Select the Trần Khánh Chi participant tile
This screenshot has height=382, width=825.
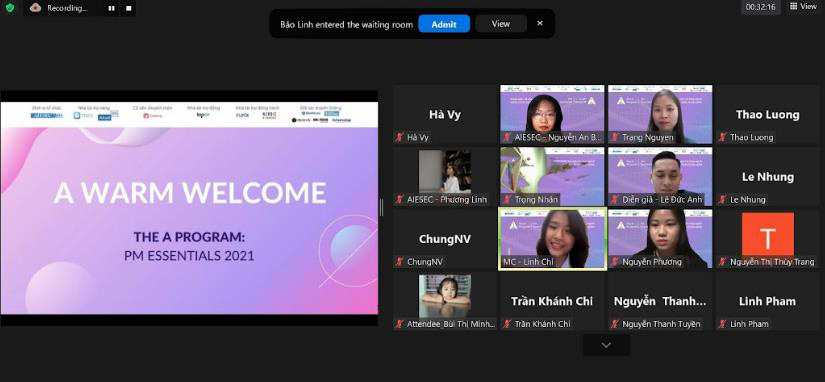pos(552,300)
